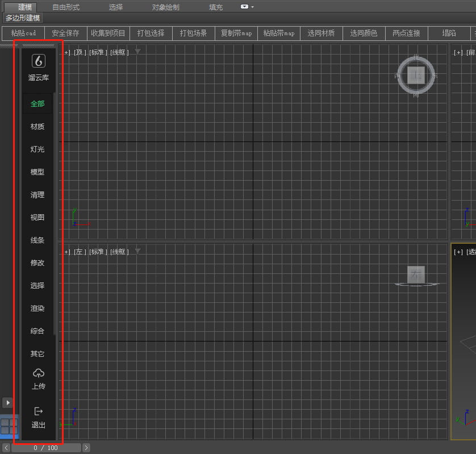Open [标准] menu in top viewport
Screen dimensions: 476x454
pyautogui.click(x=98, y=52)
